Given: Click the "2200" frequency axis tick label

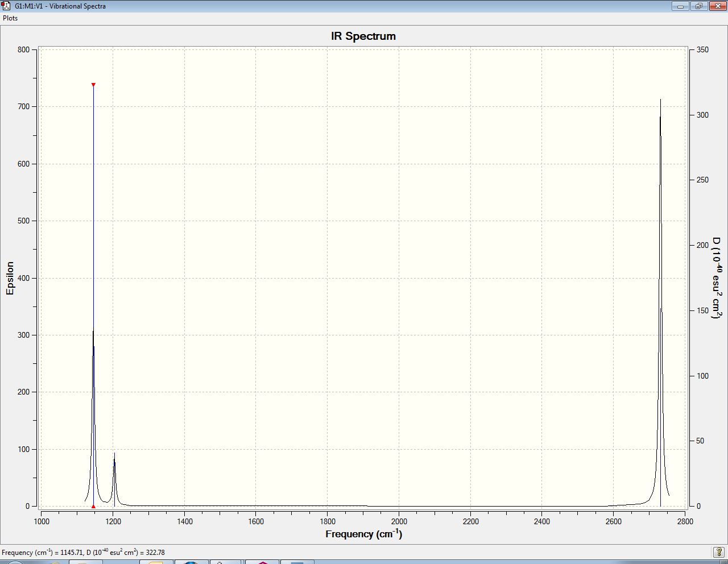Looking at the screenshot, I should 471,521.
